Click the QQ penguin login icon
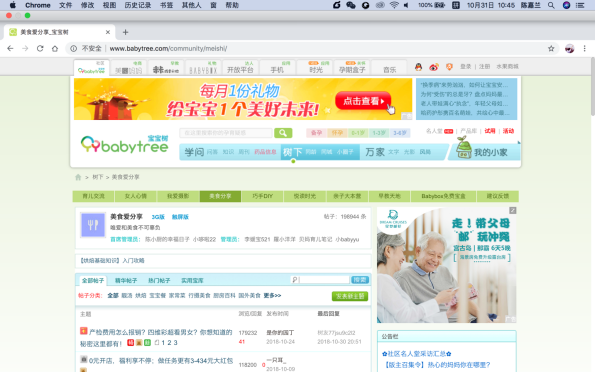The height and width of the screenshot is (372, 595). (418, 67)
